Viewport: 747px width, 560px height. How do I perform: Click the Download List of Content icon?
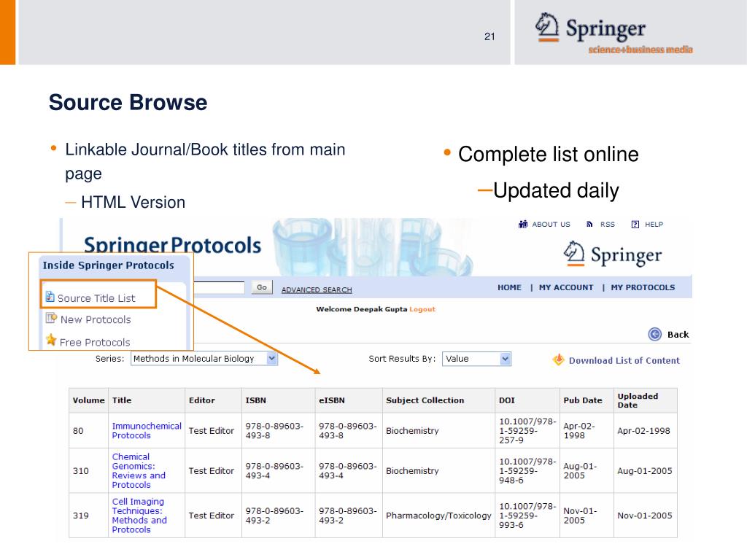[x=558, y=360]
